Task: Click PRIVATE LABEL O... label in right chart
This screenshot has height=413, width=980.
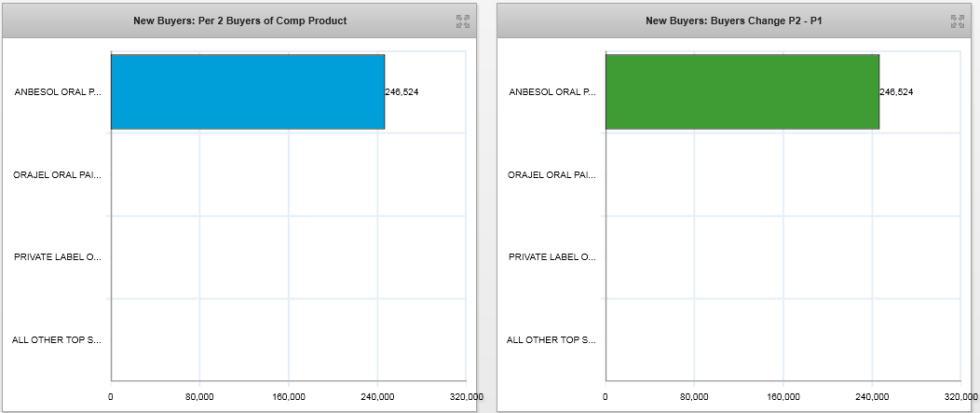Action: (x=551, y=256)
